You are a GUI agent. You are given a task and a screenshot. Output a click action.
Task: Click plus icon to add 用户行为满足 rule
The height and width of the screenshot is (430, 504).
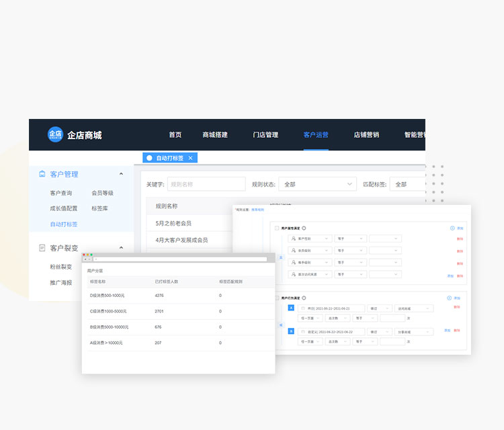coord(449,298)
